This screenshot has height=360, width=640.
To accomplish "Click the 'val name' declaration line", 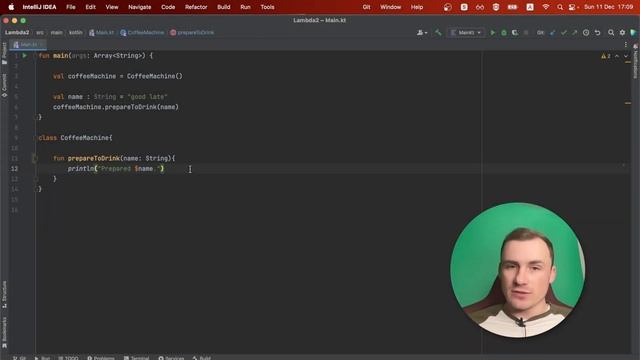I will coord(110,97).
